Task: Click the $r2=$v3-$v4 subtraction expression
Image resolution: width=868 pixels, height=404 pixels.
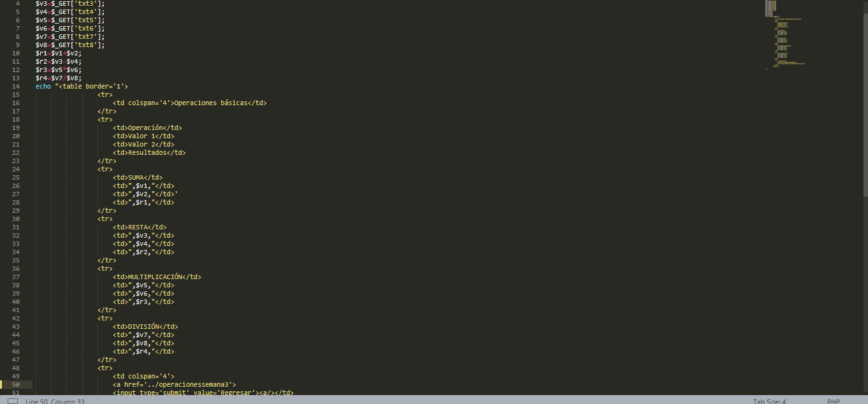Action: (x=59, y=61)
